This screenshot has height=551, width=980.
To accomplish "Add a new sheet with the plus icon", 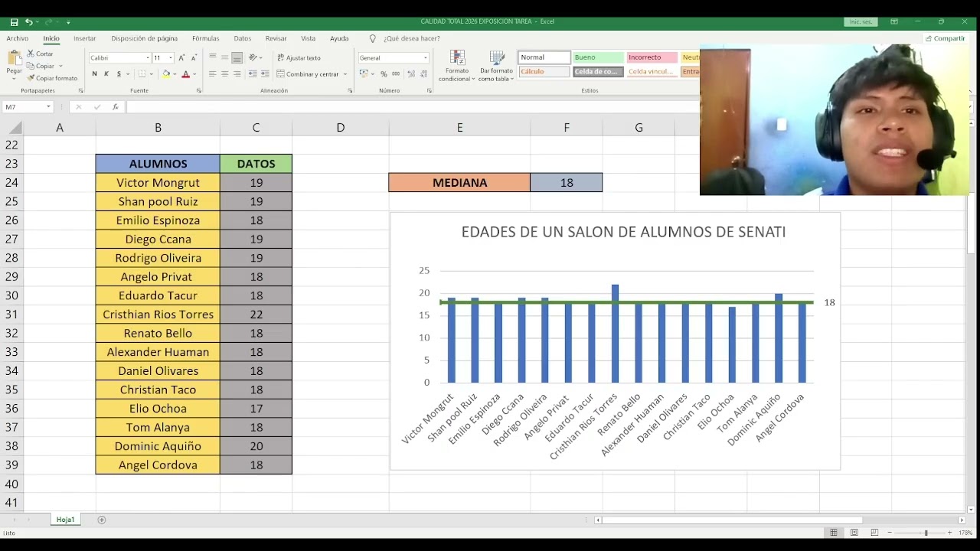I will (102, 520).
